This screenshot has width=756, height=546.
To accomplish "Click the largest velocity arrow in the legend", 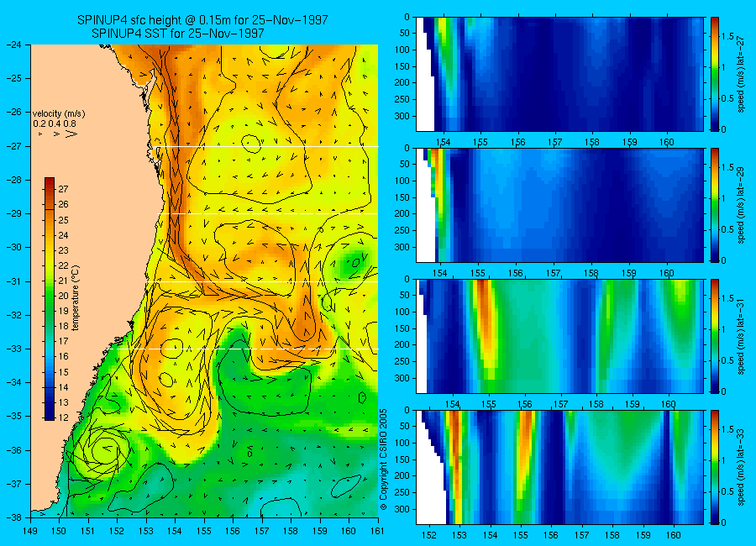I will tap(71, 134).
